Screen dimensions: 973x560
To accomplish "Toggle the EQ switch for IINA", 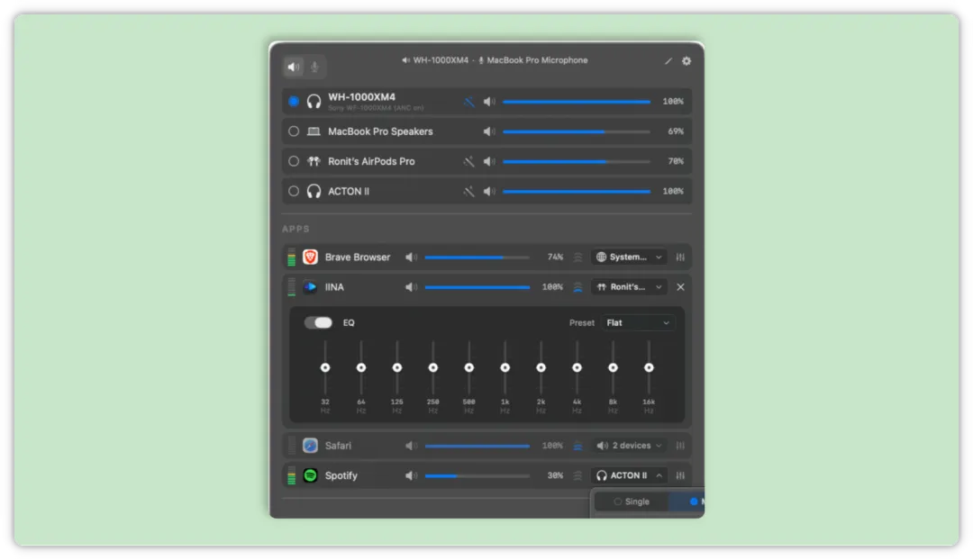I will coord(318,322).
